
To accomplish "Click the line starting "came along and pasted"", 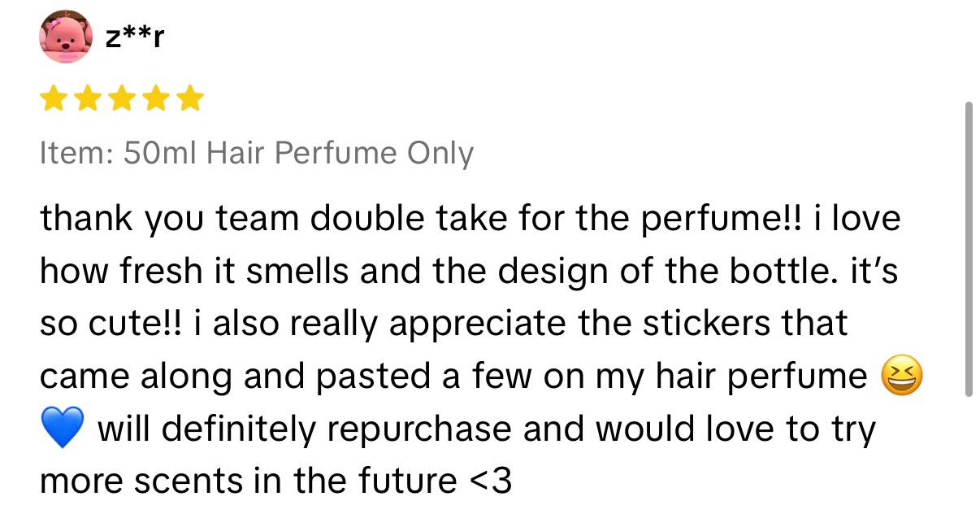I will coord(453,377).
